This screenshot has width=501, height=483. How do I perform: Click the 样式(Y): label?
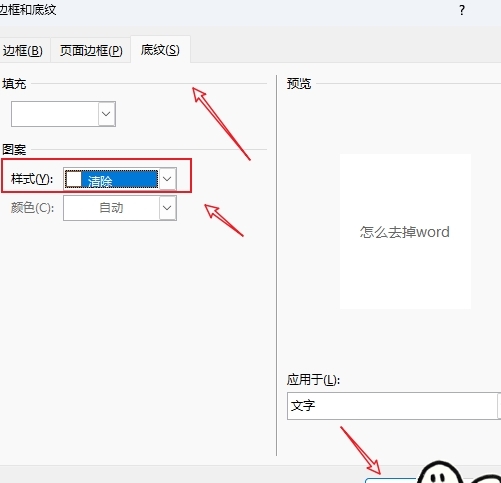click(x=32, y=179)
